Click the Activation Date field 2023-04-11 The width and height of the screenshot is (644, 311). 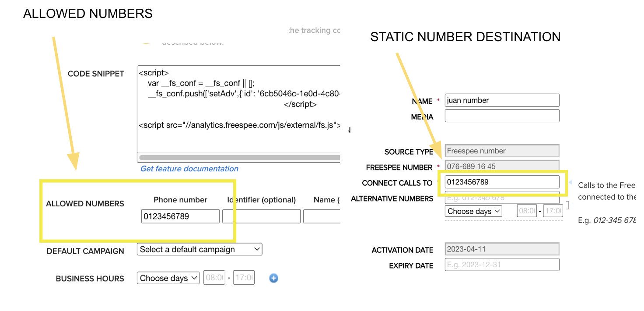[x=502, y=249]
